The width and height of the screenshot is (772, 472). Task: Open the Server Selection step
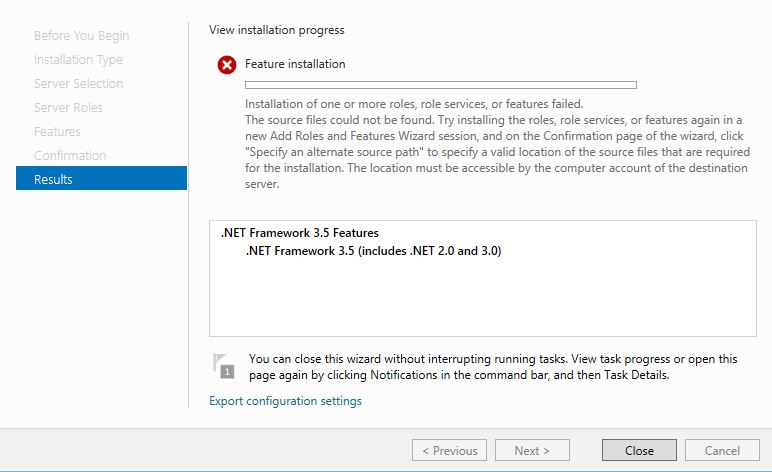pyautogui.click(x=79, y=83)
